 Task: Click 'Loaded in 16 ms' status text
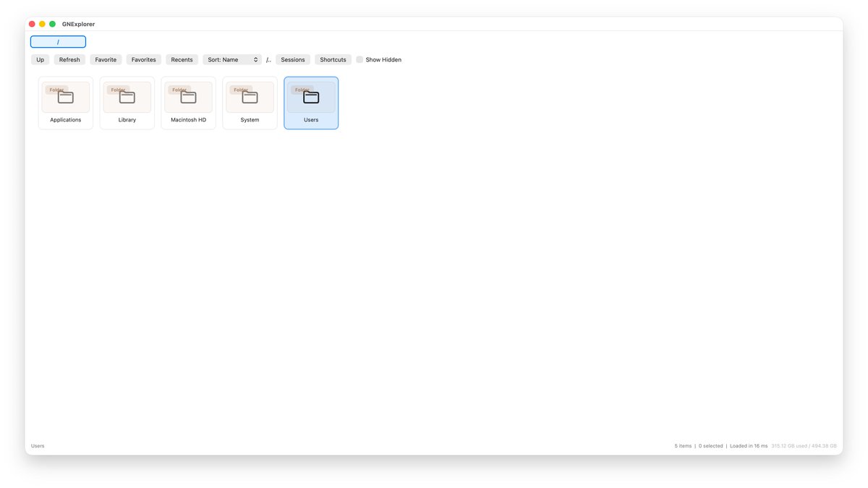[749, 446]
